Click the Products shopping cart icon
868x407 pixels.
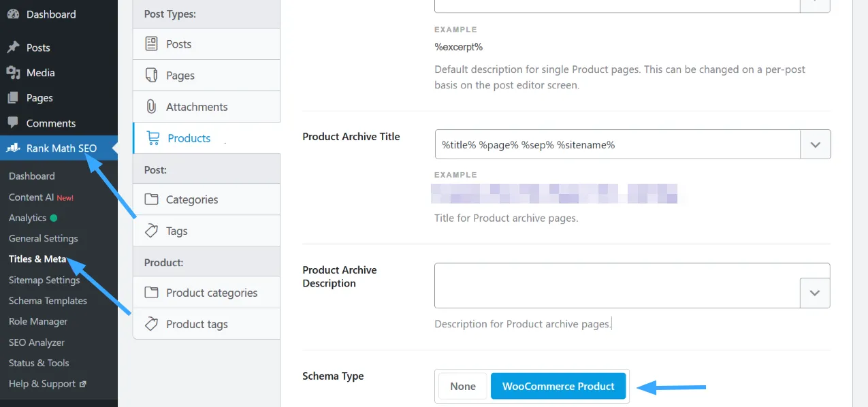(x=153, y=138)
